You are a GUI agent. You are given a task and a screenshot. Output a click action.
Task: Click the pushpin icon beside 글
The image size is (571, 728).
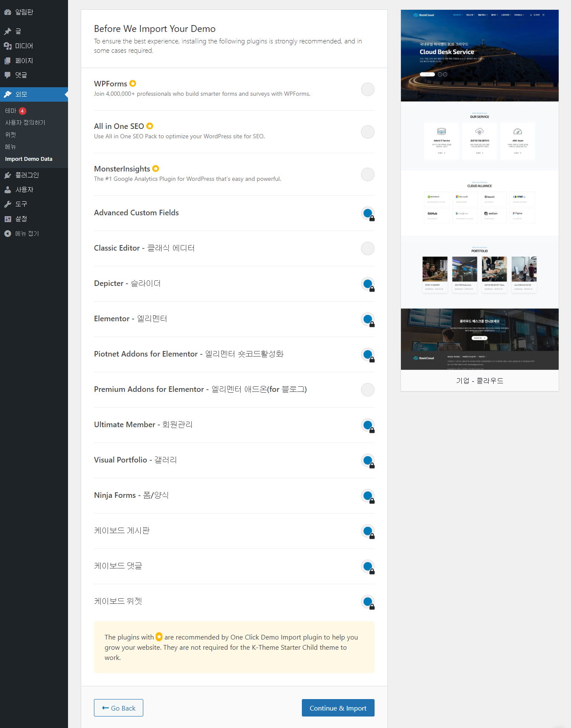click(x=8, y=31)
